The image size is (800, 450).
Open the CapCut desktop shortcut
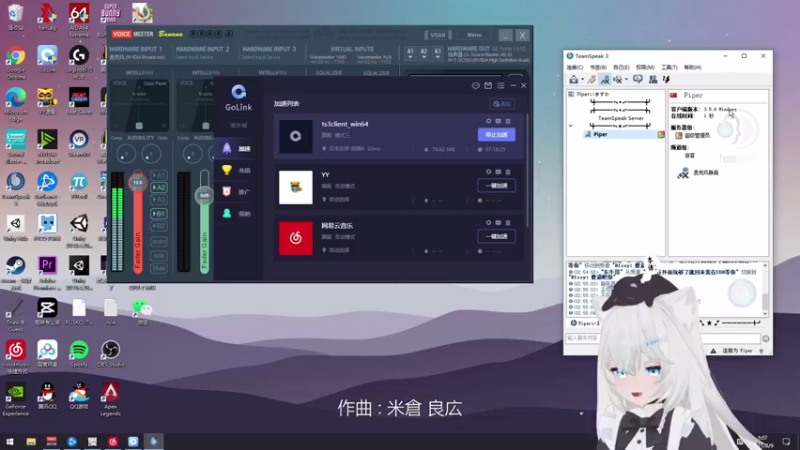point(47,312)
